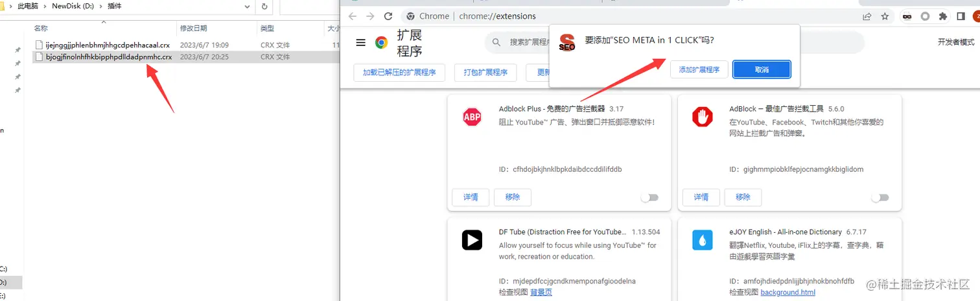Click 加载已解压的扩展程序 button
The height and width of the screenshot is (301, 980).
pyautogui.click(x=399, y=72)
